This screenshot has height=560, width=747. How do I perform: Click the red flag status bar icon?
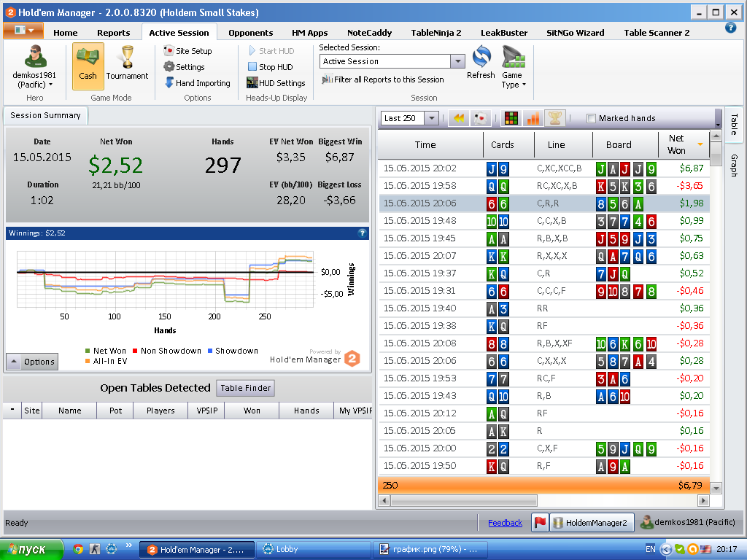coord(540,522)
